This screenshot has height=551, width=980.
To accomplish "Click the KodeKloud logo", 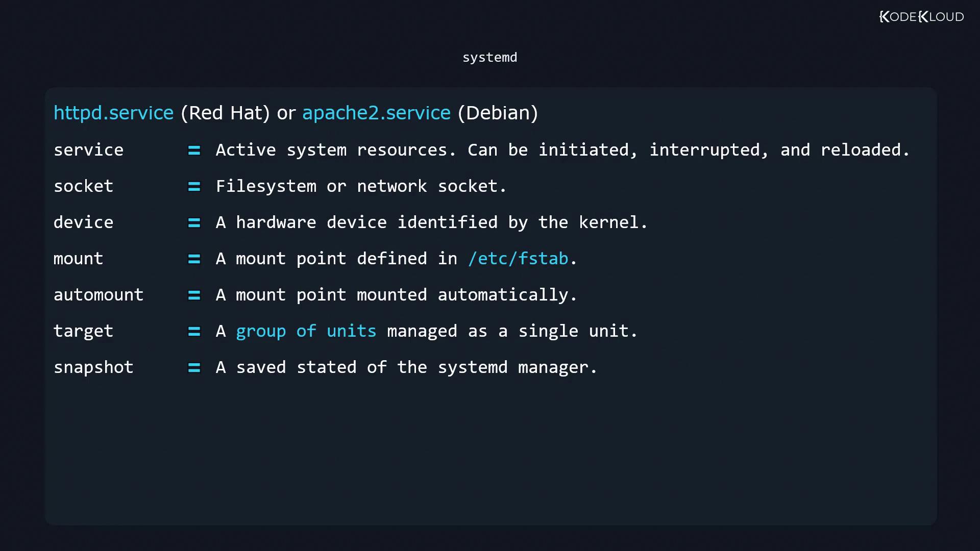I will tap(921, 17).
